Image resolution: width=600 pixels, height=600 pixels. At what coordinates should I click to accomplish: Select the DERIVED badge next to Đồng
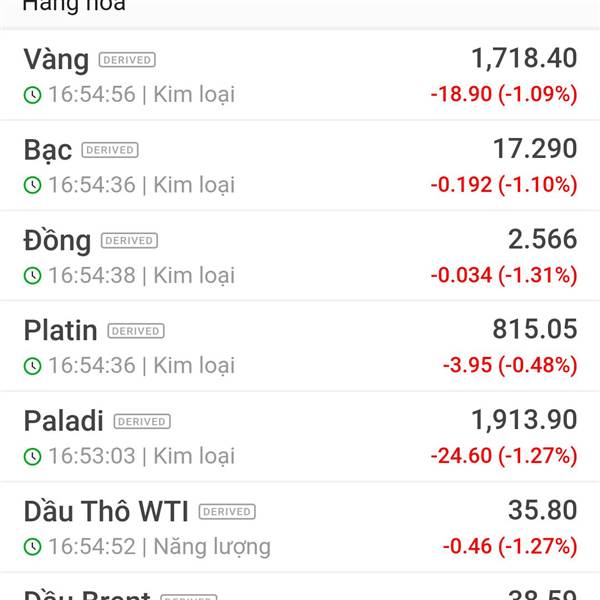coord(129,240)
